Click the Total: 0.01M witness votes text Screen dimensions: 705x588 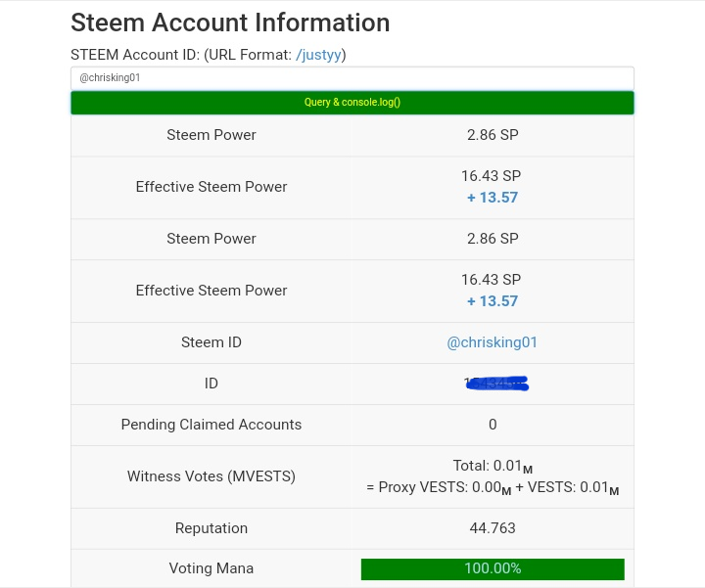pyautogui.click(x=493, y=467)
